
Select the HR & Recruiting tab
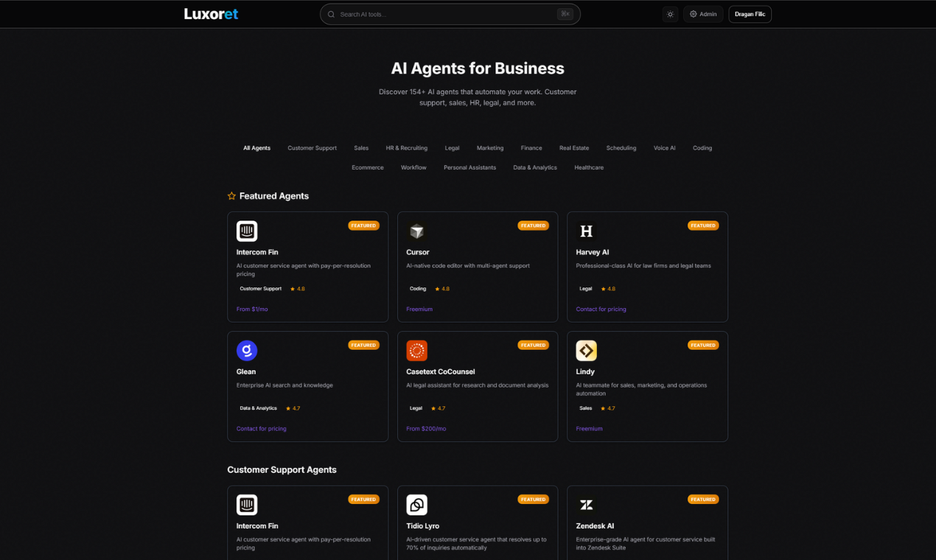[x=407, y=148]
